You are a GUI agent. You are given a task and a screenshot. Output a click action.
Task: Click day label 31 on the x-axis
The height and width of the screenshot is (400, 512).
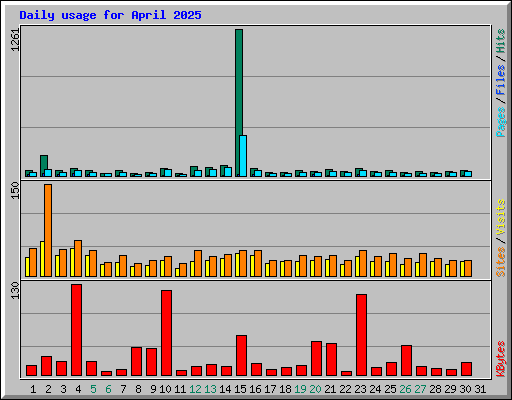[480, 389]
